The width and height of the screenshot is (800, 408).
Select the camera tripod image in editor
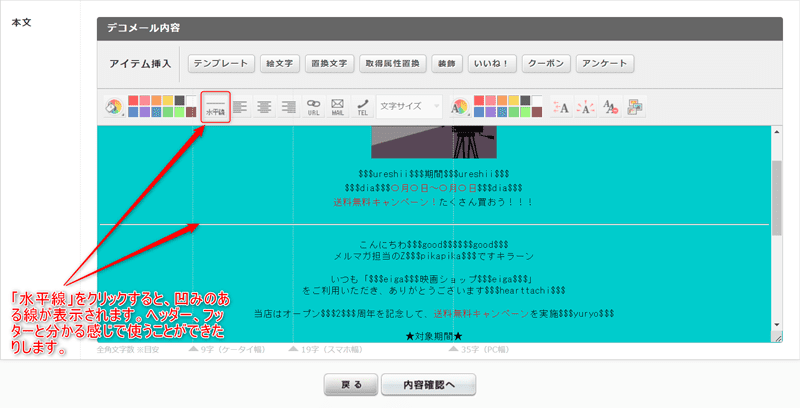pyautogui.click(x=434, y=142)
